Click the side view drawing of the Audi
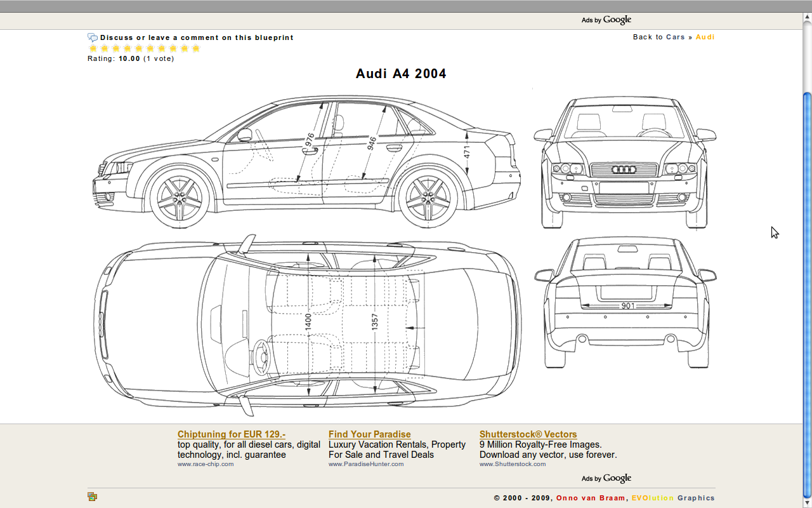The height and width of the screenshot is (508, 812). point(307,163)
